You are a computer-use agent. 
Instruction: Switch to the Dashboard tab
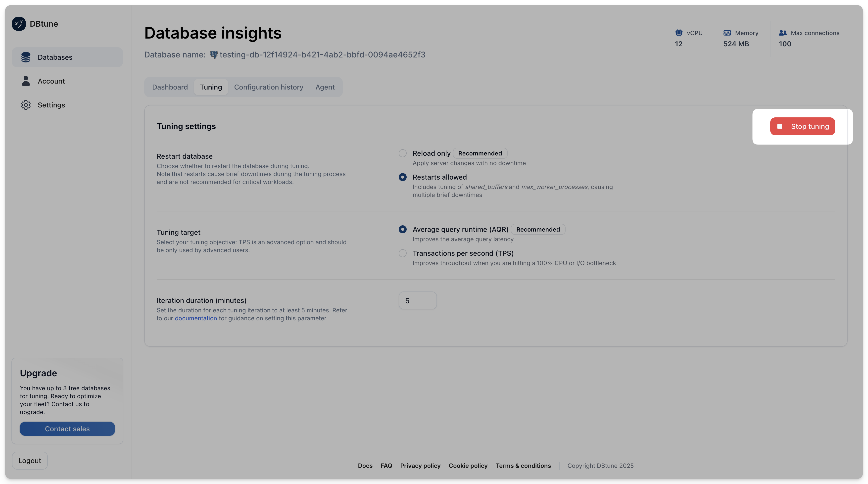coord(170,87)
